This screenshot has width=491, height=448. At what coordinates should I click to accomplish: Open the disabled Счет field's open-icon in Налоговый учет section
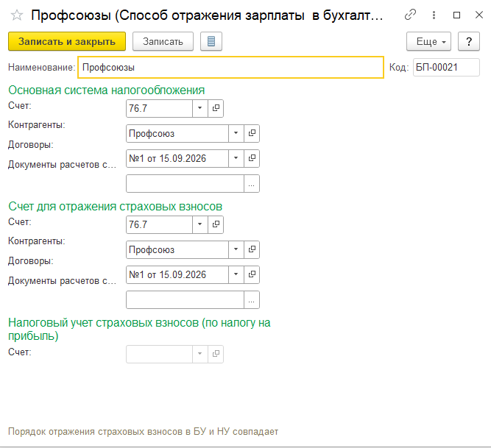click(x=216, y=354)
